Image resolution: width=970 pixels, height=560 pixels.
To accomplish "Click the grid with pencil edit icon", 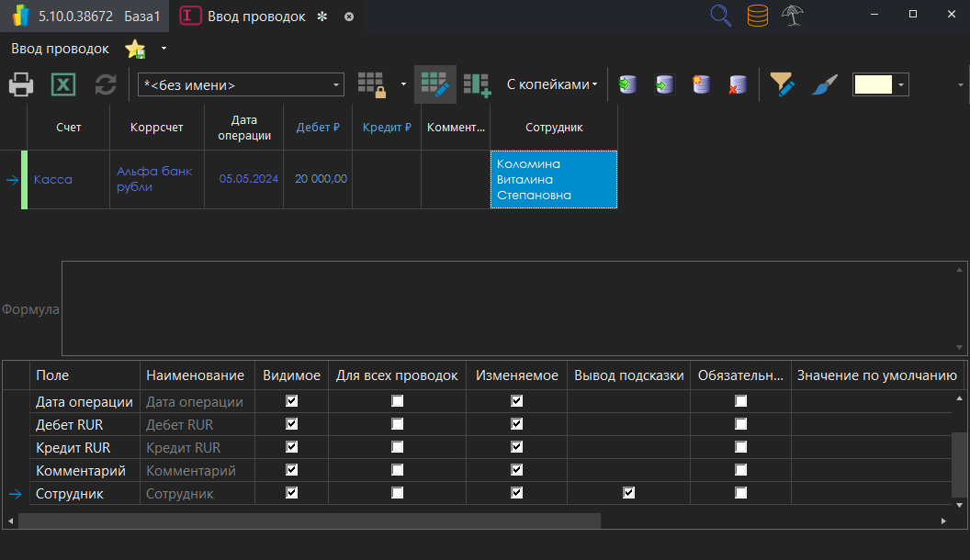I will (x=434, y=84).
